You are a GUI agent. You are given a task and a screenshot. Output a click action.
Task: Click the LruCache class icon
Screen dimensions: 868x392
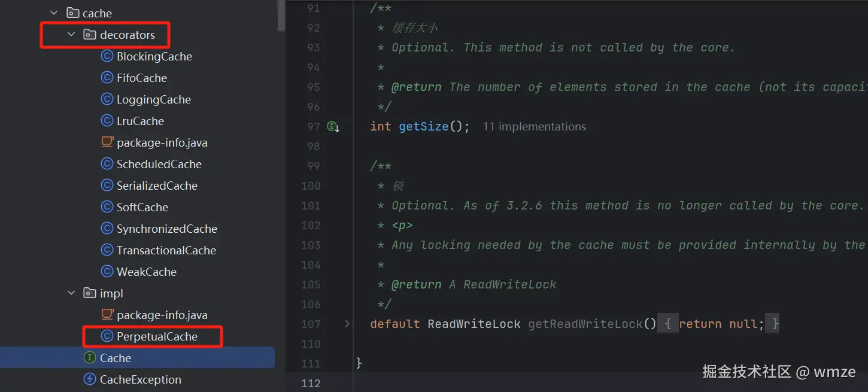click(107, 121)
